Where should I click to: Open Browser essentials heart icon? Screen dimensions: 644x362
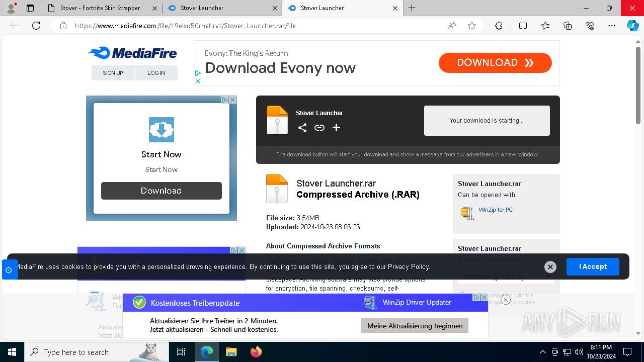(590, 26)
